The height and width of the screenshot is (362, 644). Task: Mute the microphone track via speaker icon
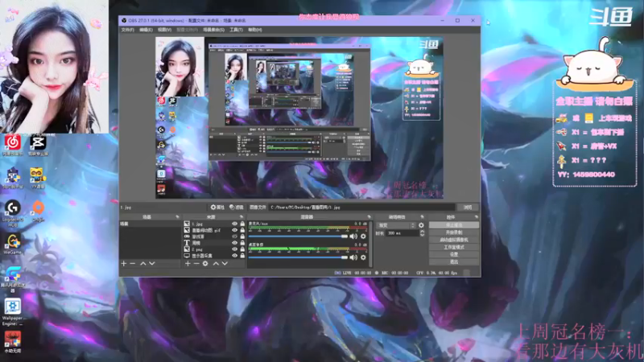coord(353,237)
